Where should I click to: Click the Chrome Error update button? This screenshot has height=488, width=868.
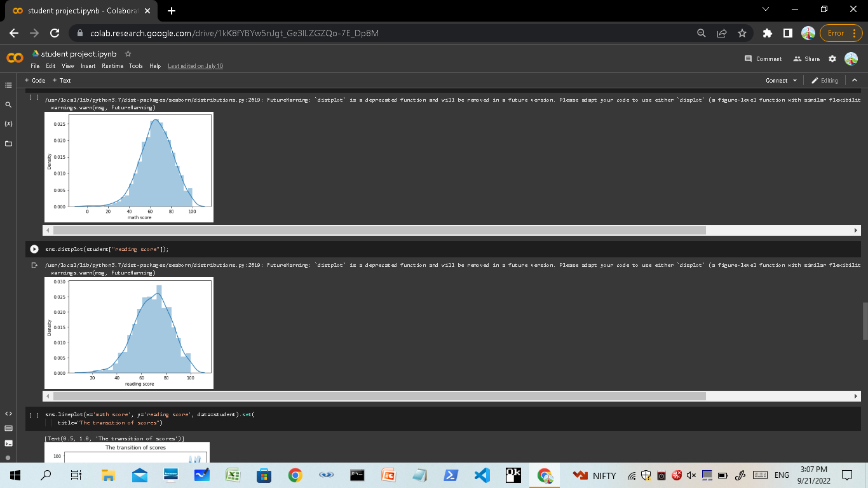tap(841, 33)
